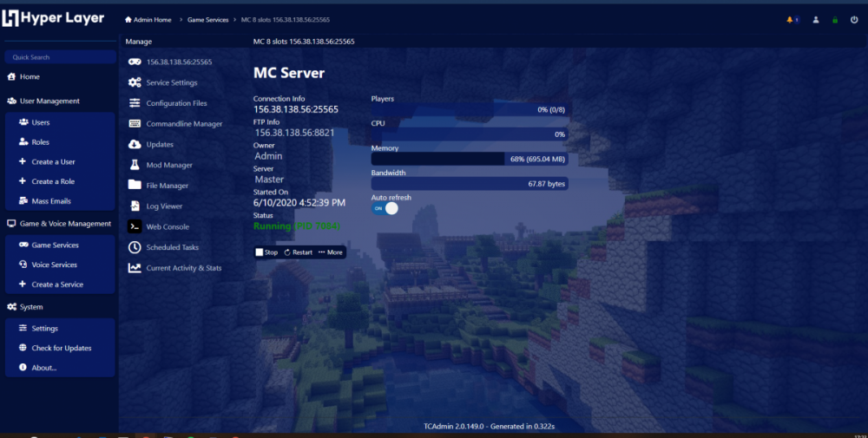Click the power logout icon
This screenshot has width=868, height=438.
click(854, 19)
